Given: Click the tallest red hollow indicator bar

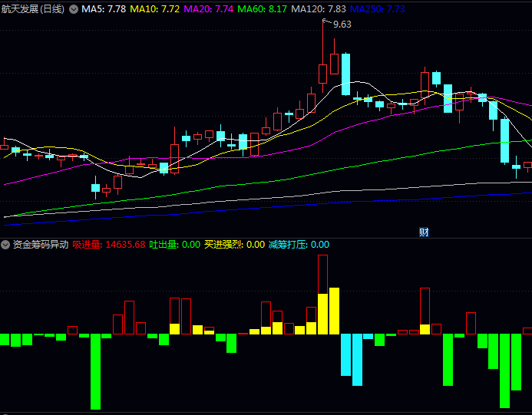Looking at the screenshot, I should pos(322,274).
